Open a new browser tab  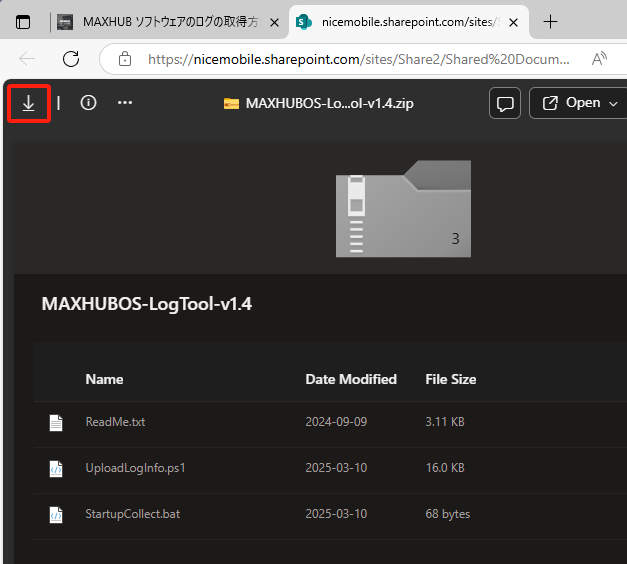point(551,22)
